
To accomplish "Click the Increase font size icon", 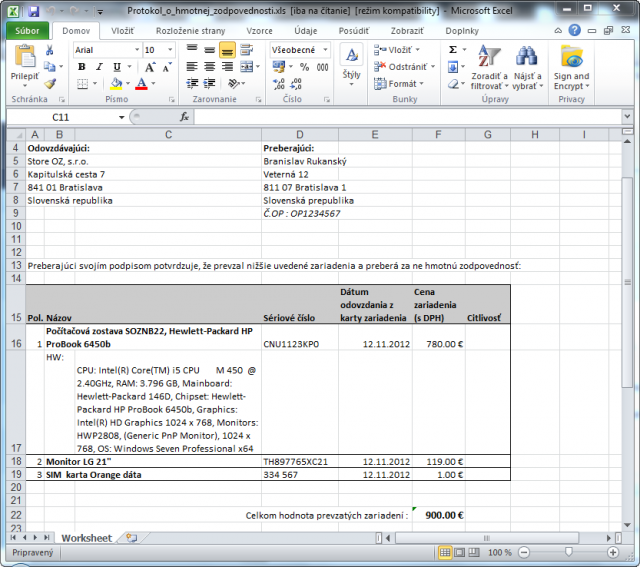I will pos(149,67).
